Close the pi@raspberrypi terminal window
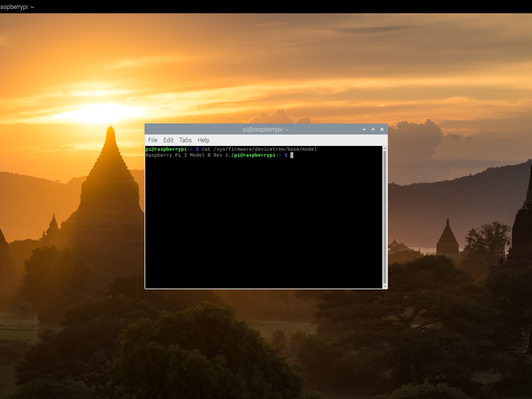This screenshot has width=532, height=399. pyautogui.click(x=382, y=129)
